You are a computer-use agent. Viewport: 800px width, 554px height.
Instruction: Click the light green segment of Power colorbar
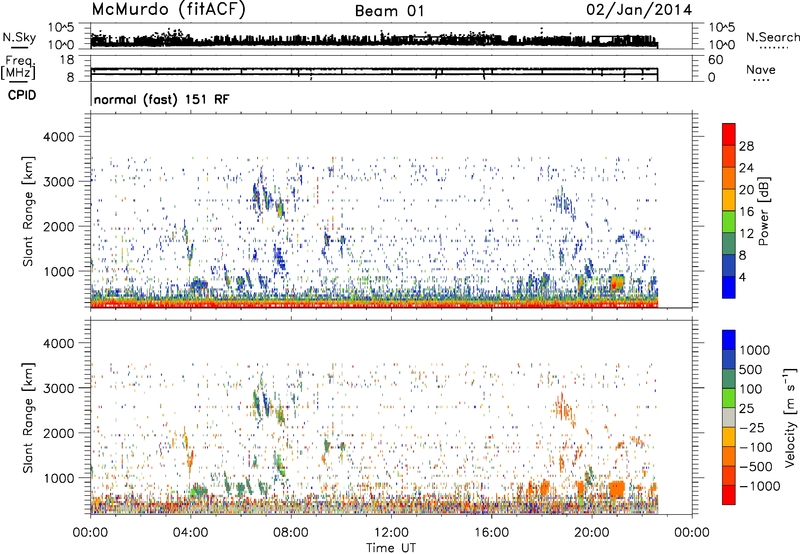pyautogui.click(x=729, y=221)
